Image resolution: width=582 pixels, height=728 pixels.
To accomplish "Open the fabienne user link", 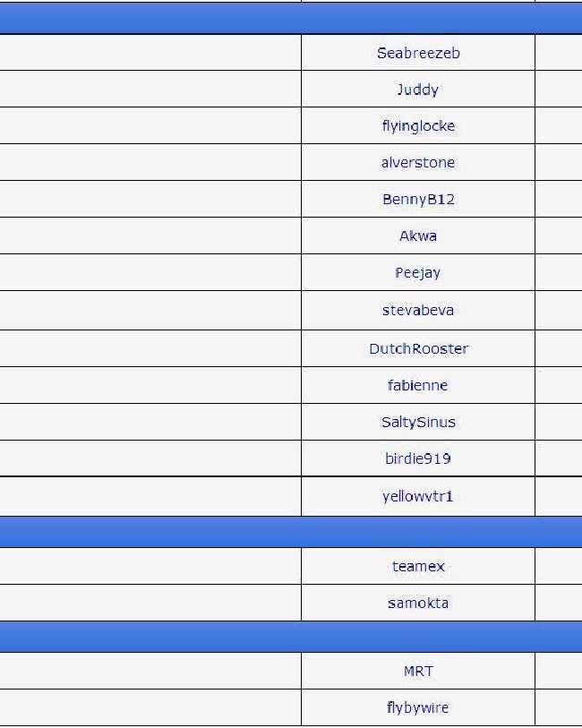I will tap(418, 385).
